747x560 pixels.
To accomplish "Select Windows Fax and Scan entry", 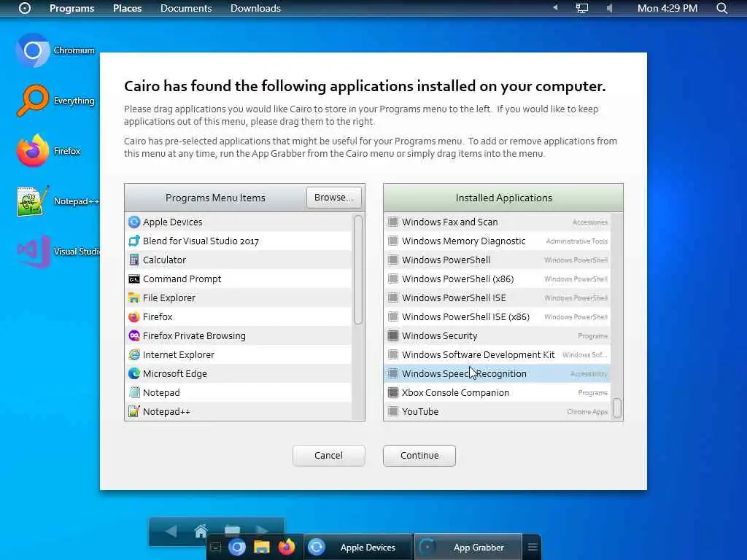I will [497, 222].
